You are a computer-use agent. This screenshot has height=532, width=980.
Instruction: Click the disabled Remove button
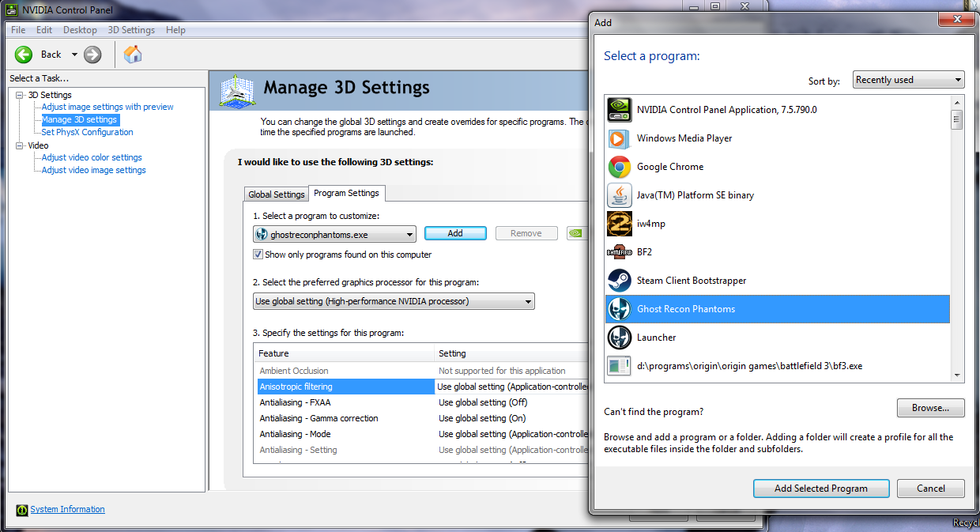(x=526, y=233)
